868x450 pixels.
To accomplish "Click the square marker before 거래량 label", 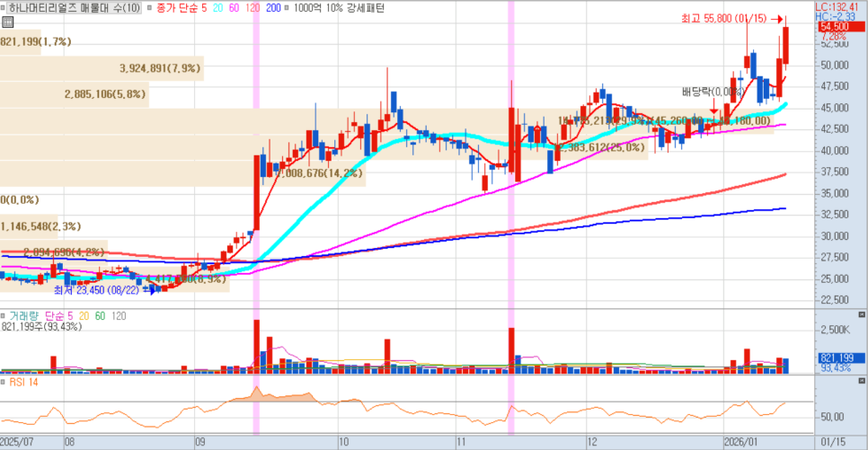I will point(4,316).
